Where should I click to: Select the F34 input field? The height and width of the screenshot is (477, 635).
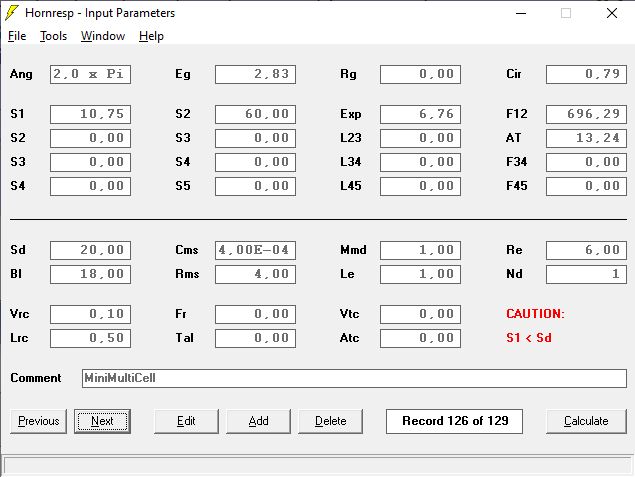[x=586, y=162]
